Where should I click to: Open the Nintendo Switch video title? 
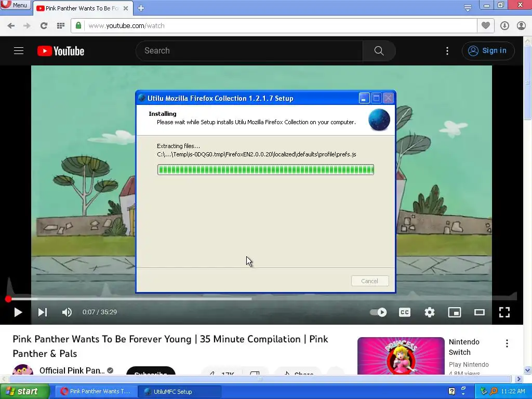464,347
